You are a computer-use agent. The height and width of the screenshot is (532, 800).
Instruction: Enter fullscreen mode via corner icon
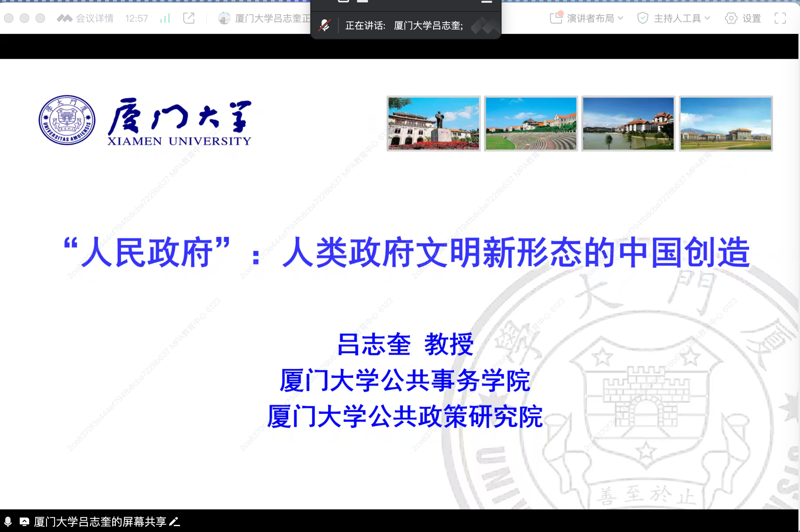tap(780, 18)
